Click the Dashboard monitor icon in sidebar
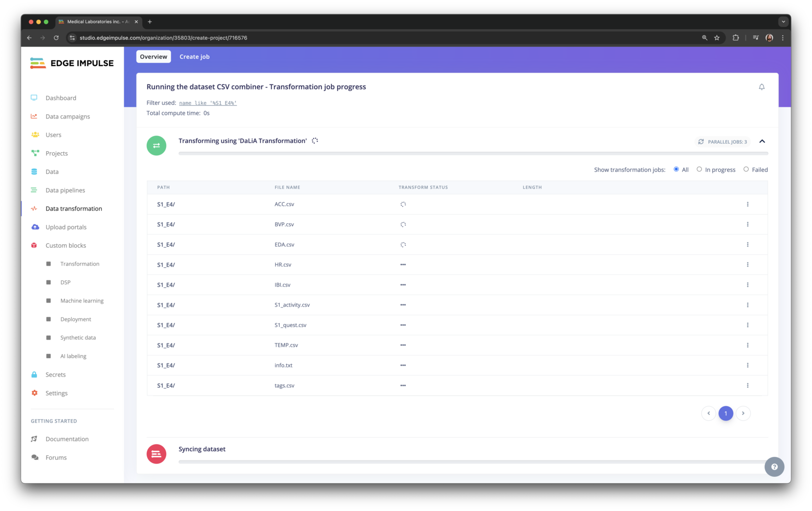 click(x=34, y=98)
